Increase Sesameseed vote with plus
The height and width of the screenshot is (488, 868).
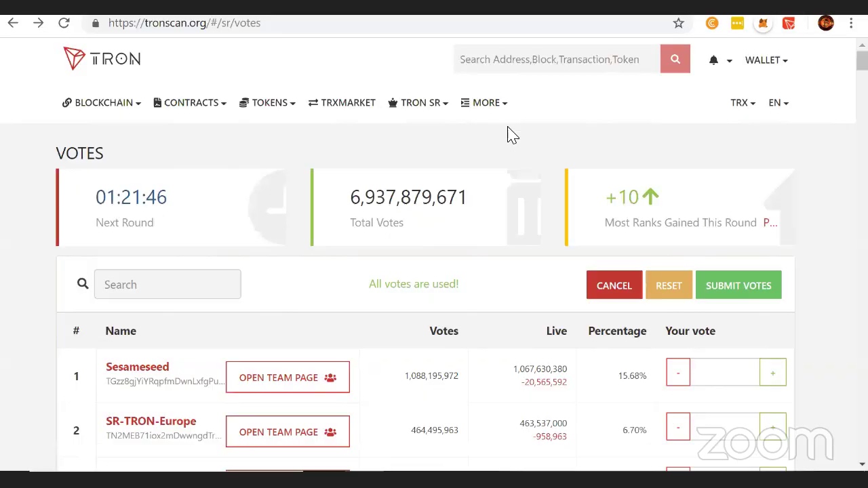point(772,372)
